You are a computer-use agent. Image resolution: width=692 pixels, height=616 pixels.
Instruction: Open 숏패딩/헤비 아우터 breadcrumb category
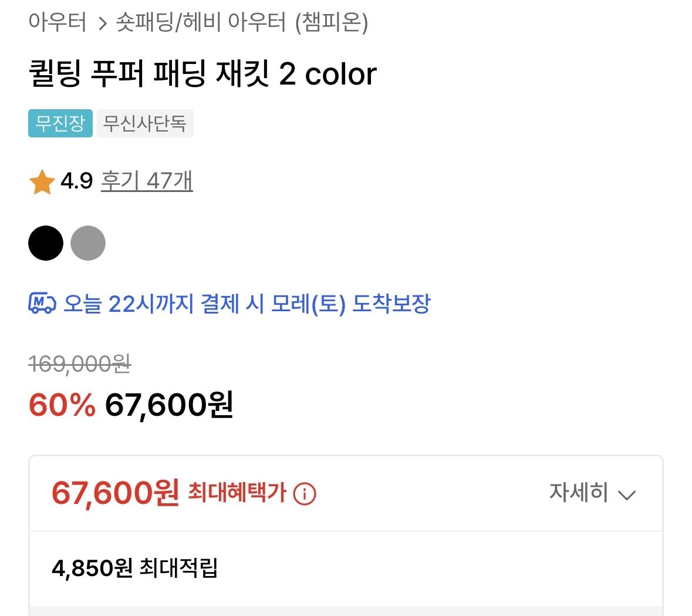201,23
